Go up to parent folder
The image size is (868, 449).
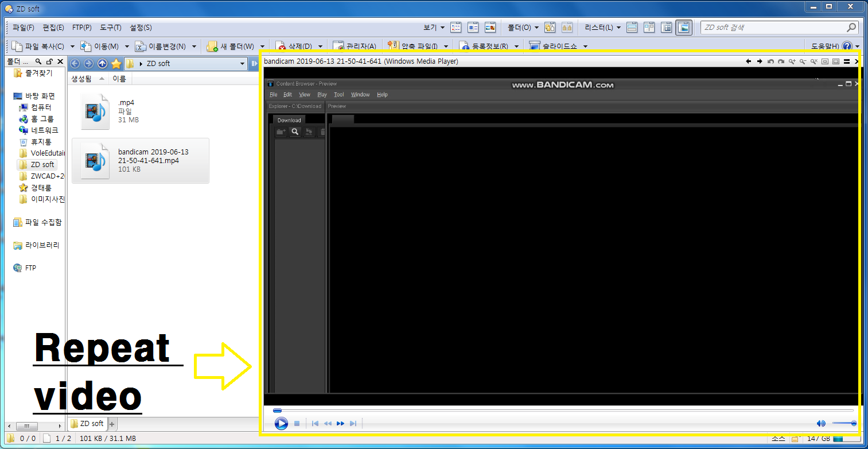[102, 64]
